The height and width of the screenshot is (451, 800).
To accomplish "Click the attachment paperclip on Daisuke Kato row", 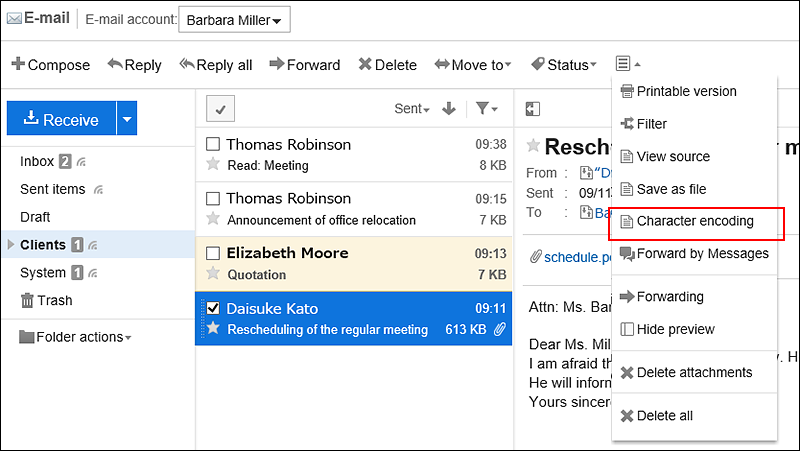I will click(500, 330).
